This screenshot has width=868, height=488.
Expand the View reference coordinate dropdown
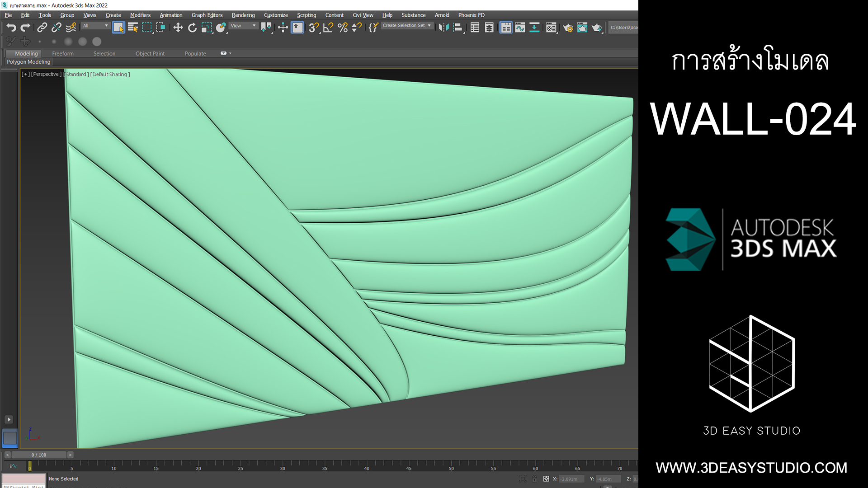pos(243,26)
